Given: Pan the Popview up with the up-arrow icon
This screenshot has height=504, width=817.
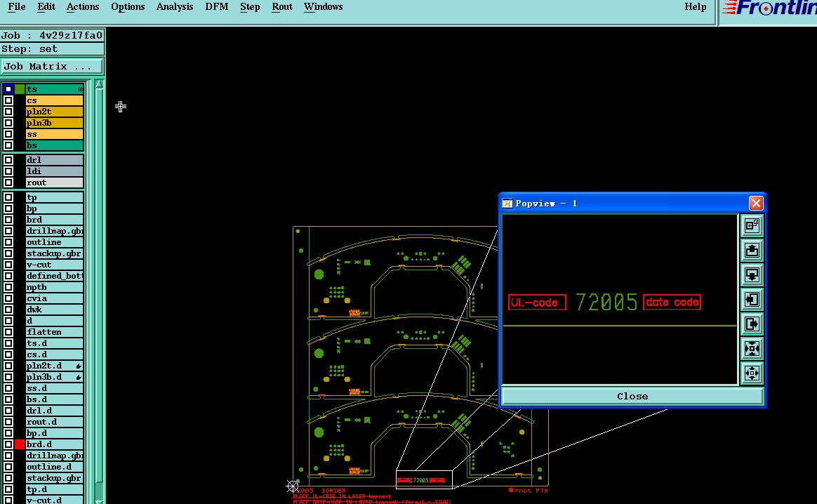Looking at the screenshot, I should [x=751, y=250].
